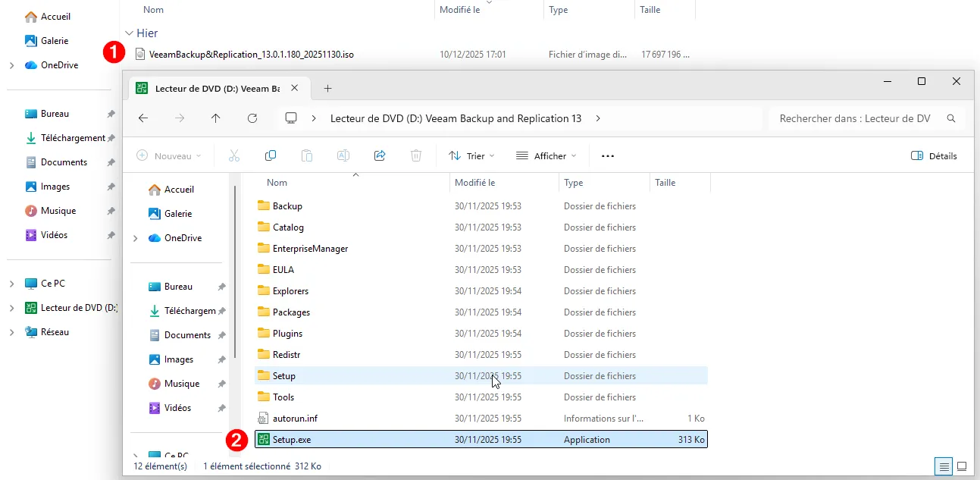980x480 pixels.
Task: Click the Delete trash icon in toolbar
Action: (x=416, y=155)
